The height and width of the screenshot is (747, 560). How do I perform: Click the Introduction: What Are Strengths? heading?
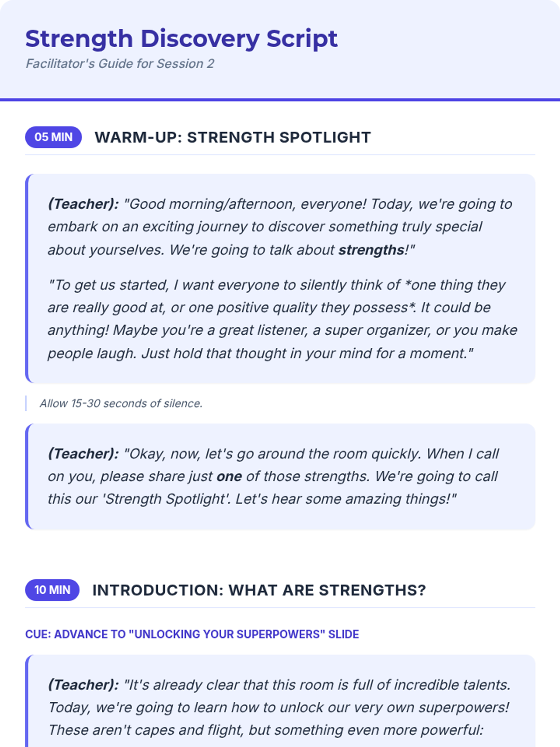(x=259, y=590)
